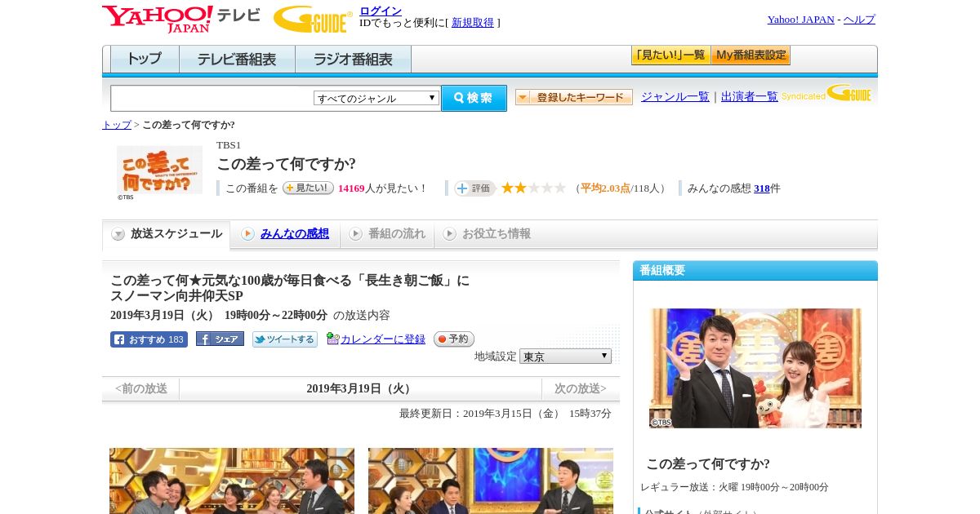Open the 登録したキーワード dropdown button

coord(574,97)
